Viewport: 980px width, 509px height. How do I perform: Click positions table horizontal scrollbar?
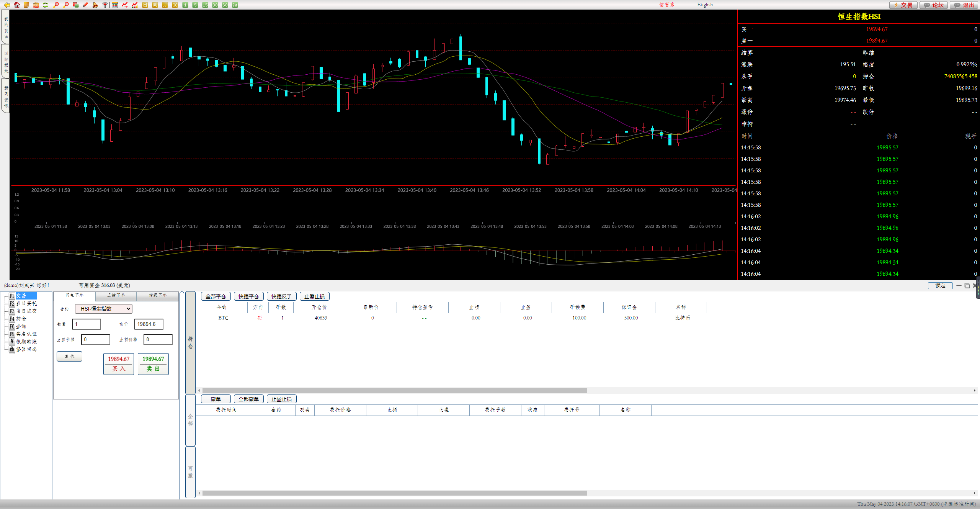[x=394, y=391]
